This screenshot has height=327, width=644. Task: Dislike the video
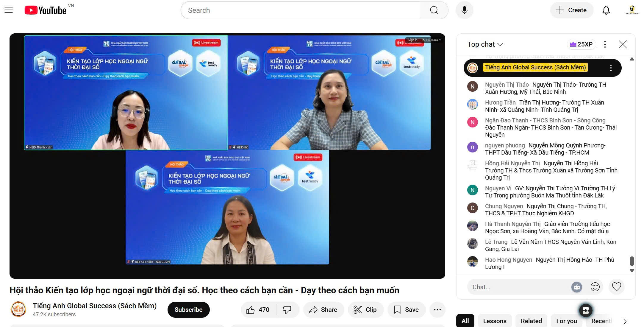coord(287,310)
